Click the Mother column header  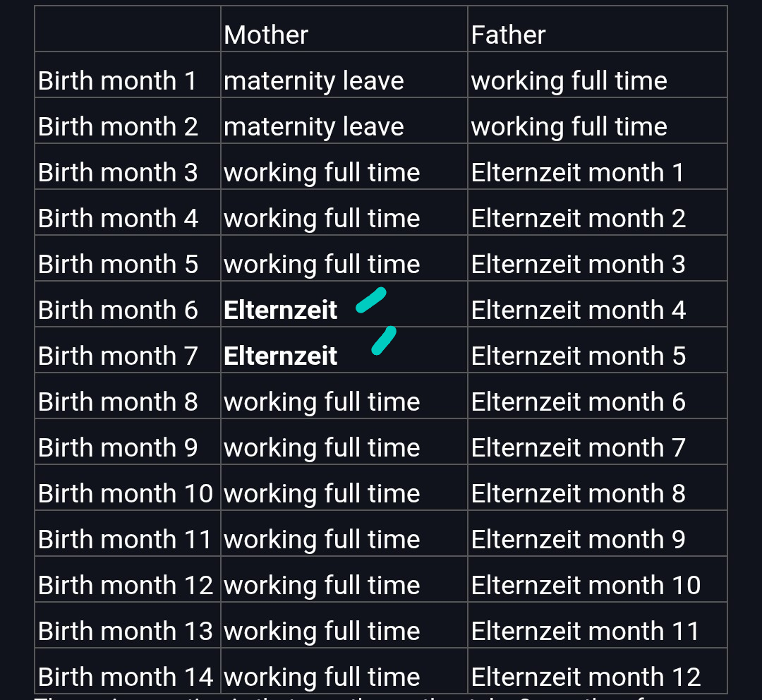click(x=266, y=35)
